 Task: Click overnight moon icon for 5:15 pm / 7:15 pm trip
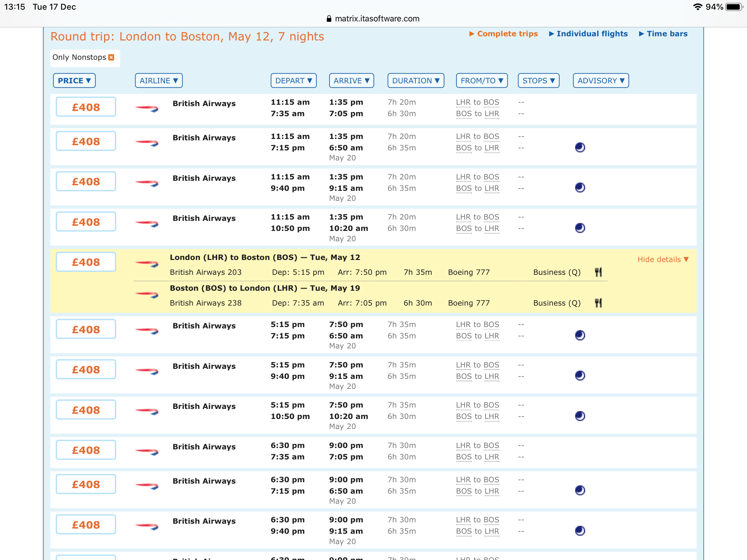pos(580,335)
